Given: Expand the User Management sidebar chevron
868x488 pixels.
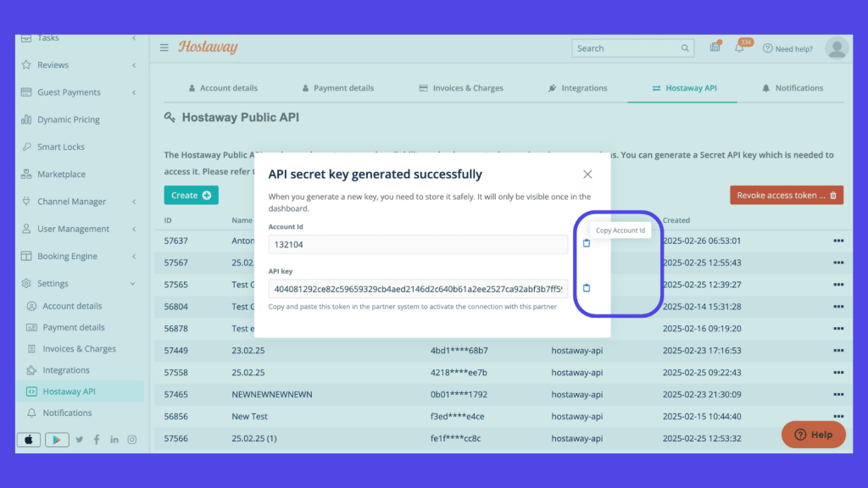Looking at the screenshot, I should pyautogui.click(x=134, y=229).
